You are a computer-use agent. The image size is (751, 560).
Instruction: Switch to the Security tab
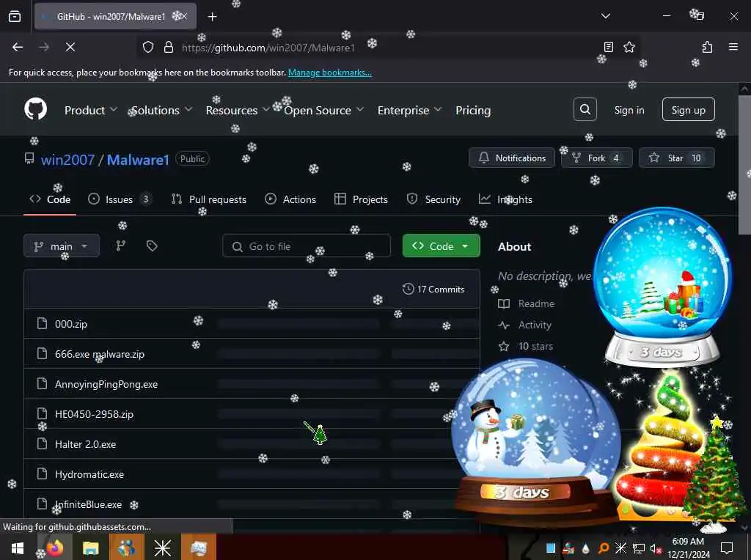[433, 199]
